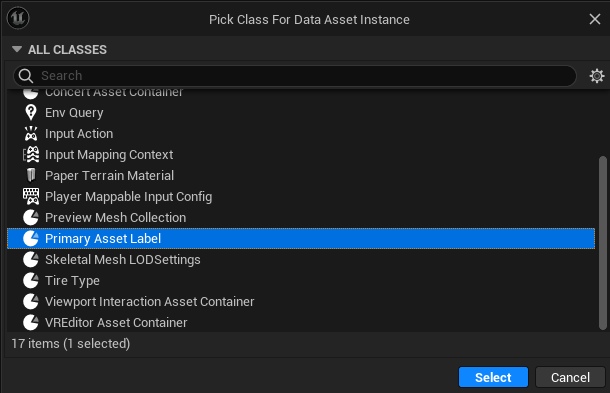Viewport: 610px width, 393px height.
Task: Select VREditor Asset Container class
Action: [x=301, y=323]
